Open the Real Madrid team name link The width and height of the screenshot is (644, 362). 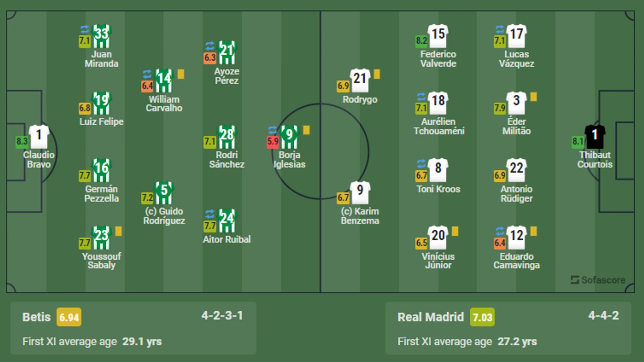(x=430, y=317)
